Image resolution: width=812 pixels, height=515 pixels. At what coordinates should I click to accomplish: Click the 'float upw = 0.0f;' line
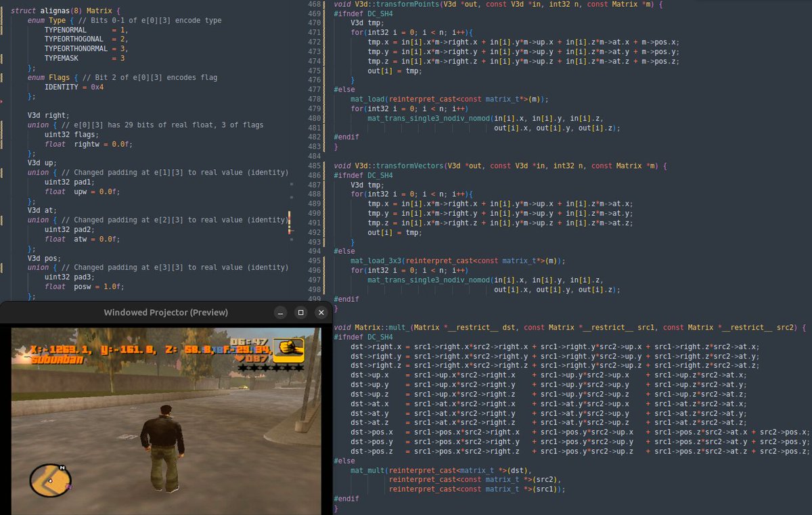coord(82,192)
